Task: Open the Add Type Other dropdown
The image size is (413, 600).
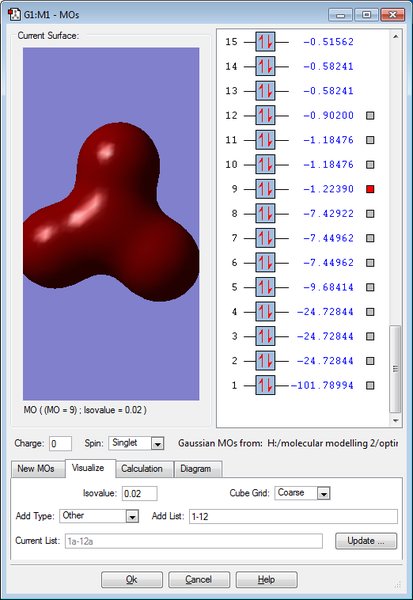Action: coord(132,517)
